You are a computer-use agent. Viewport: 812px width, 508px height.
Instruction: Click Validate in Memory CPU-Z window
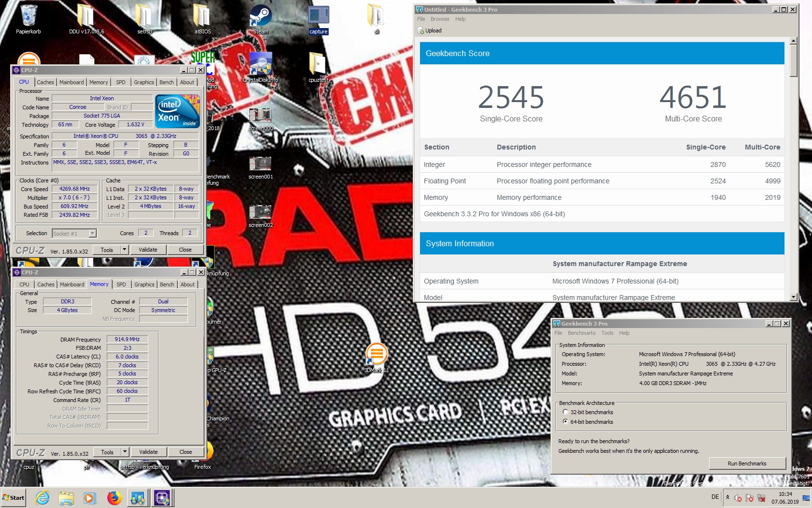[x=148, y=452]
